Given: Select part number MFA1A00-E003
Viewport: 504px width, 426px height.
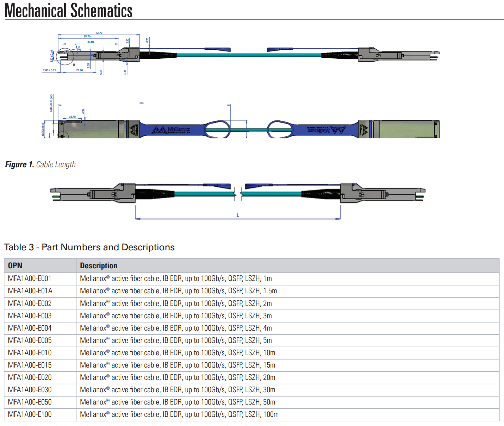Looking at the screenshot, I should point(30,316).
